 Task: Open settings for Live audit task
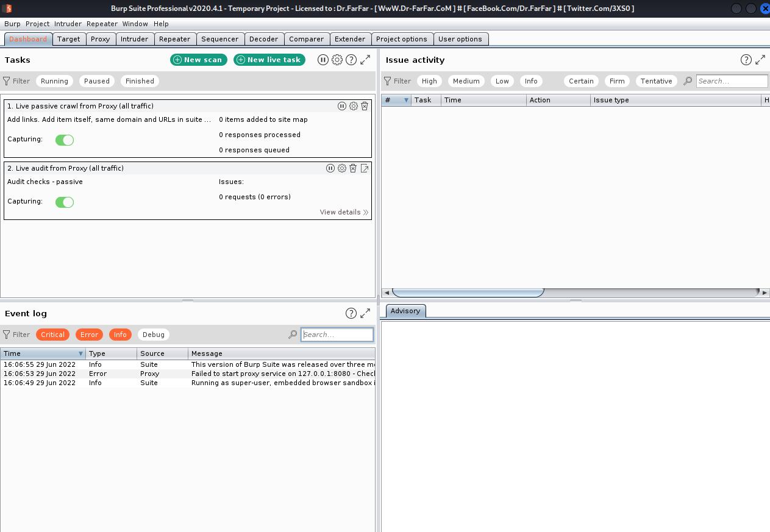[x=342, y=168]
